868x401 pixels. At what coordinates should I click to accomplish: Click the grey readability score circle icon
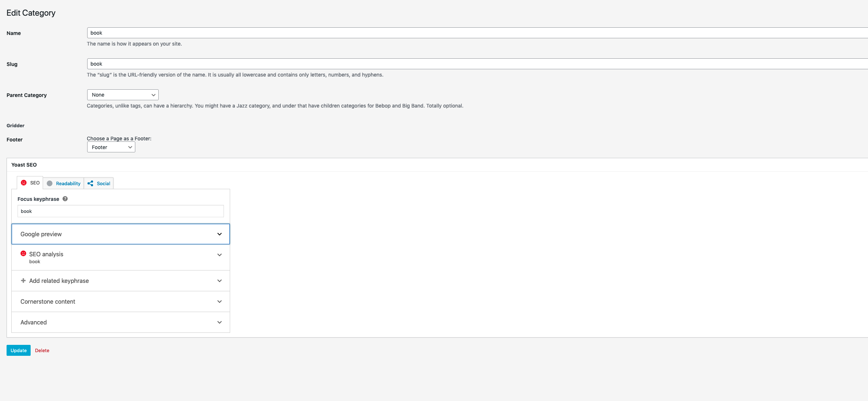(50, 183)
